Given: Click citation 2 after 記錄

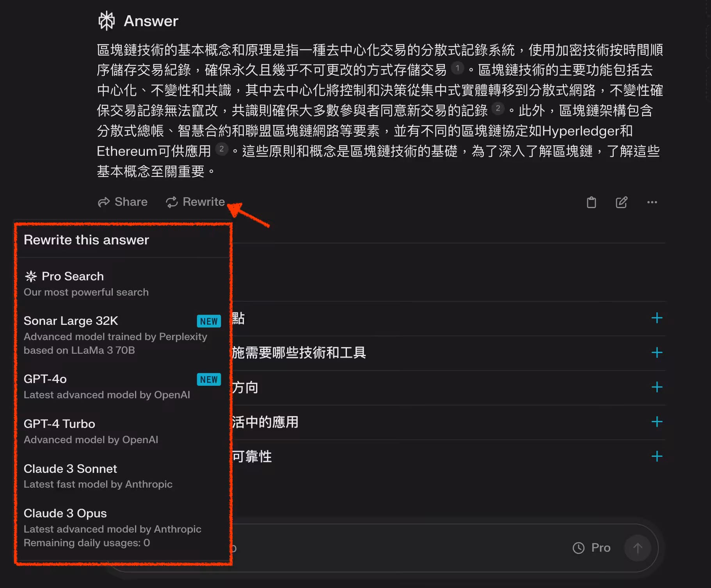Looking at the screenshot, I should (498, 109).
